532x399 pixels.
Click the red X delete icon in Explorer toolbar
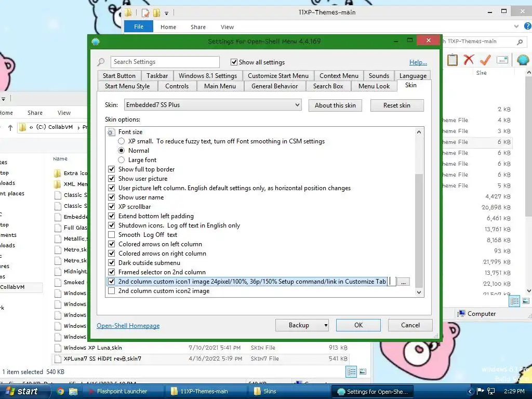(x=469, y=60)
